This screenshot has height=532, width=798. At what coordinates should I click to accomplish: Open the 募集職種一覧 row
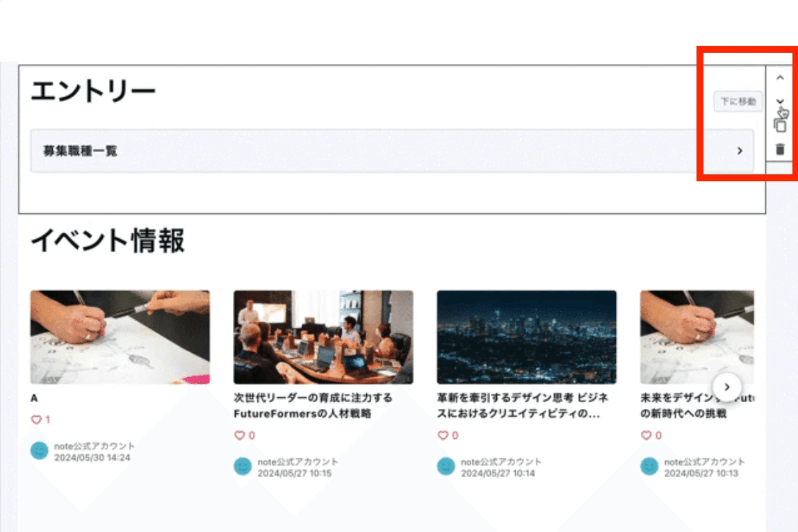pyautogui.click(x=392, y=151)
